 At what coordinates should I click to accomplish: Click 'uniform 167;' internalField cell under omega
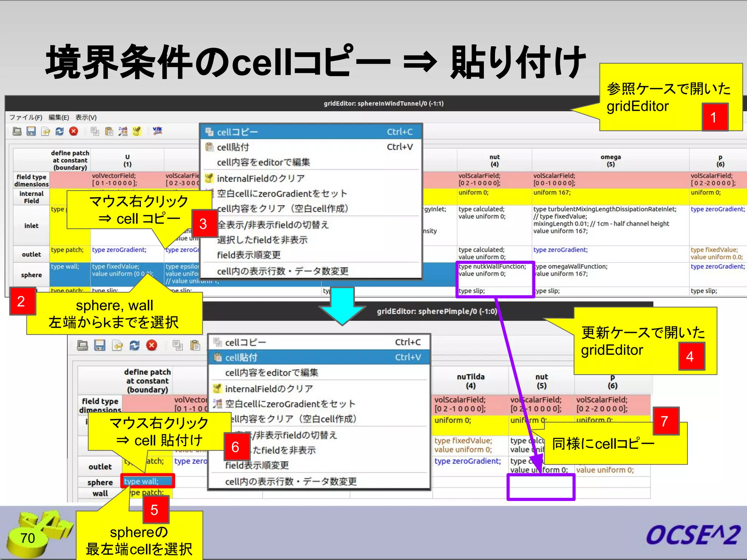coord(611,197)
